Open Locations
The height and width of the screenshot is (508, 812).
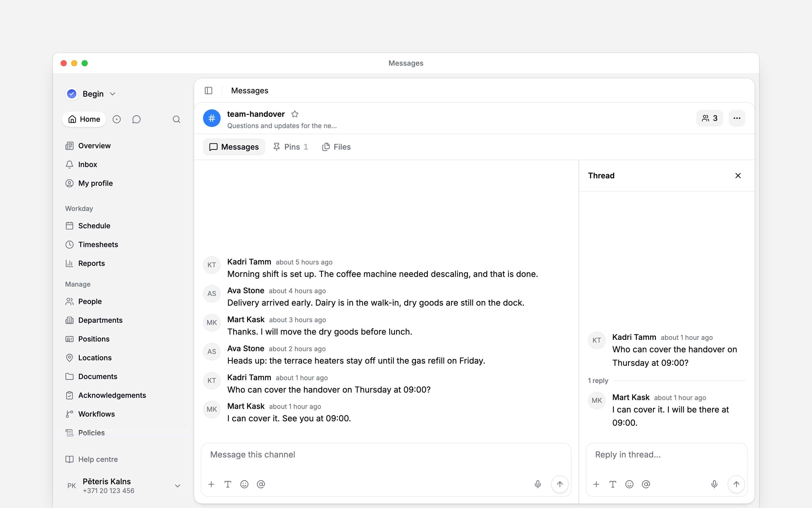click(x=123, y=358)
